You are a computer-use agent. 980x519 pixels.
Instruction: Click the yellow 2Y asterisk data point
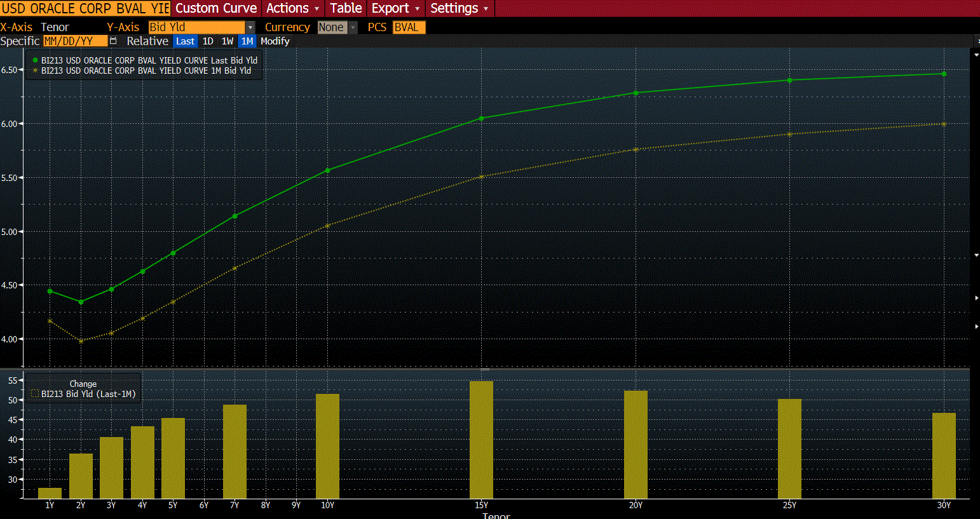(x=81, y=341)
